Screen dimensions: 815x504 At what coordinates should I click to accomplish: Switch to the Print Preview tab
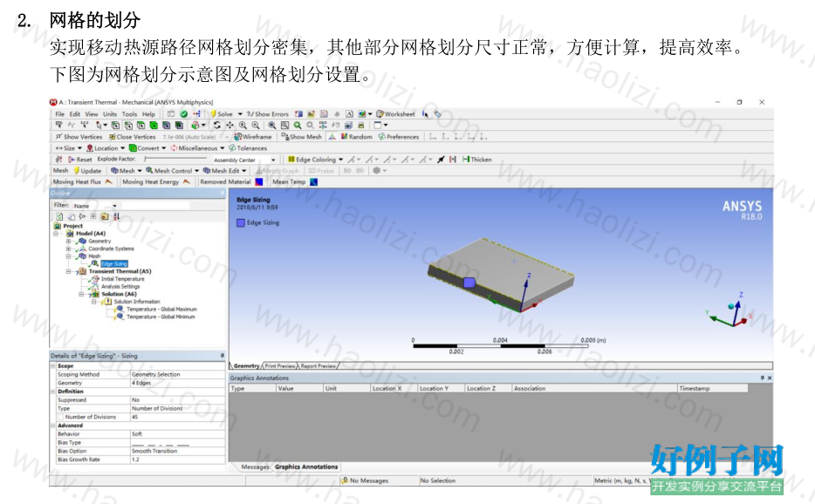279,365
